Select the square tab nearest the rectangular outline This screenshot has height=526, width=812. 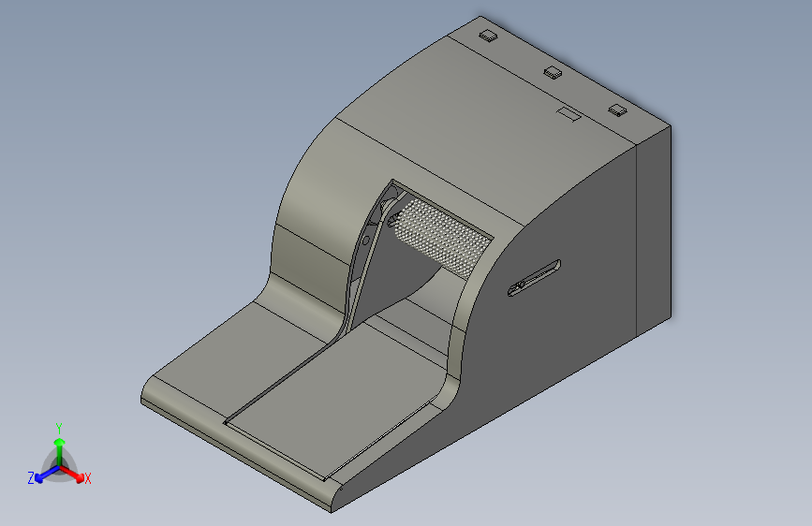(617, 110)
